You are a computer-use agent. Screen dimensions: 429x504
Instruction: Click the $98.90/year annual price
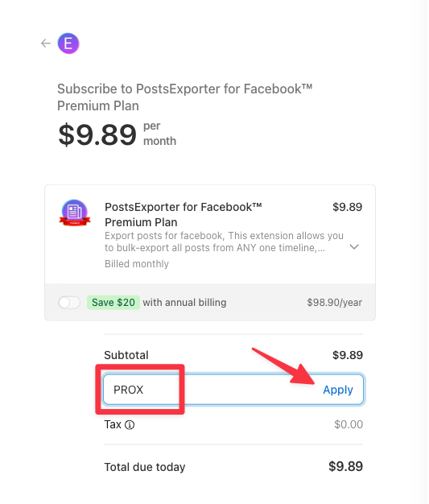pyautogui.click(x=335, y=303)
